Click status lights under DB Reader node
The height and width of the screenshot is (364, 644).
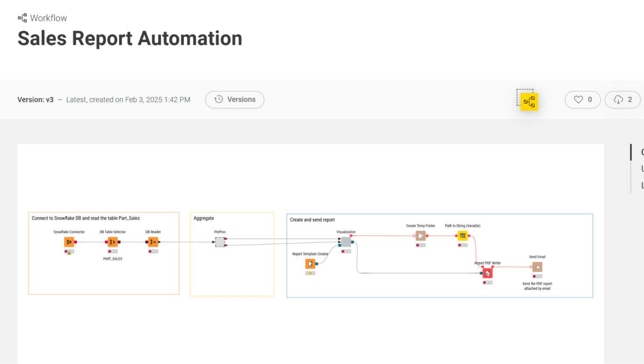153,252
